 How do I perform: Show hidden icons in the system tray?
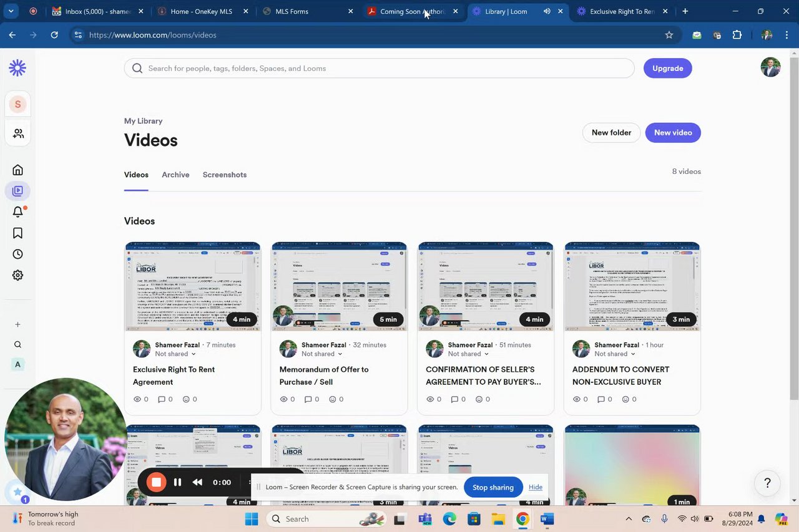pyautogui.click(x=629, y=519)
